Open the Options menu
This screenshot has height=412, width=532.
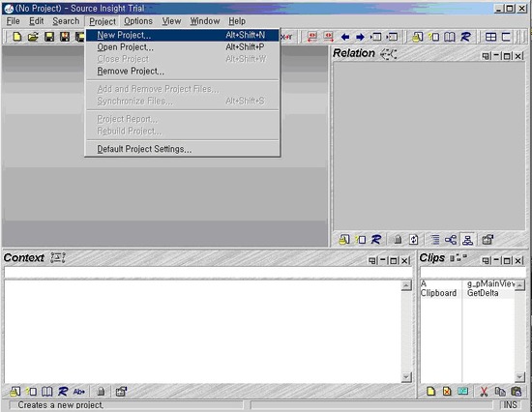pos(138,21)
